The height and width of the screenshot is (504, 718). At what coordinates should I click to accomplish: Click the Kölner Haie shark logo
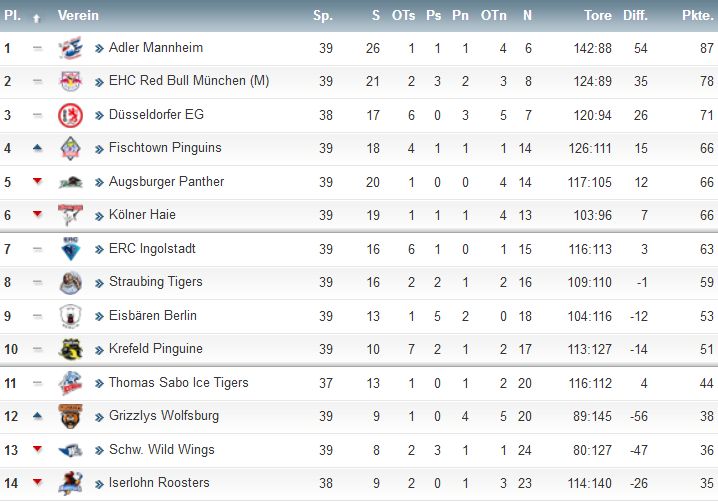click(71, 215)
